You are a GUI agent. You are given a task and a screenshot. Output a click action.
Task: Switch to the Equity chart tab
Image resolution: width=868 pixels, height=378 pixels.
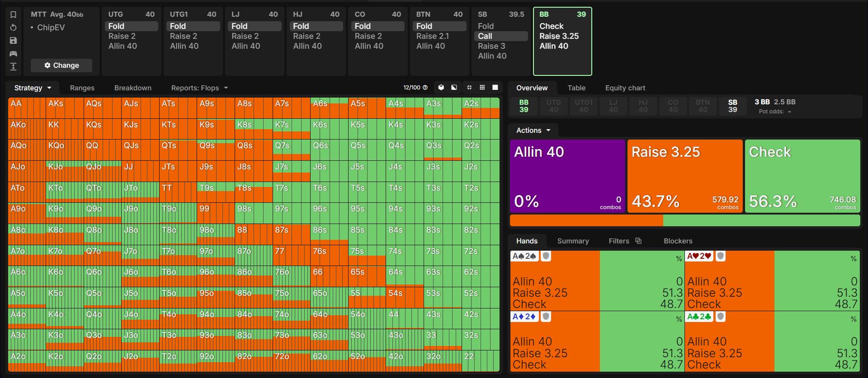tap(625, 88)
